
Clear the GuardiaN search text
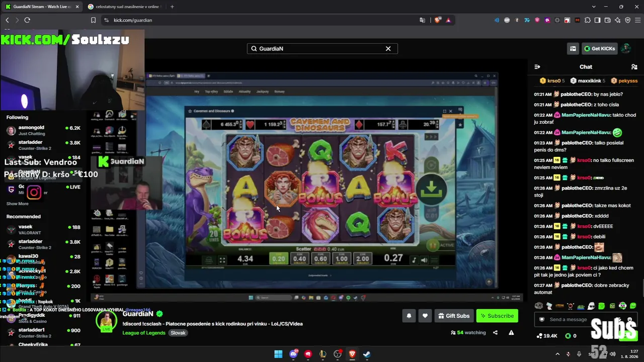click(x=388, y=49)
